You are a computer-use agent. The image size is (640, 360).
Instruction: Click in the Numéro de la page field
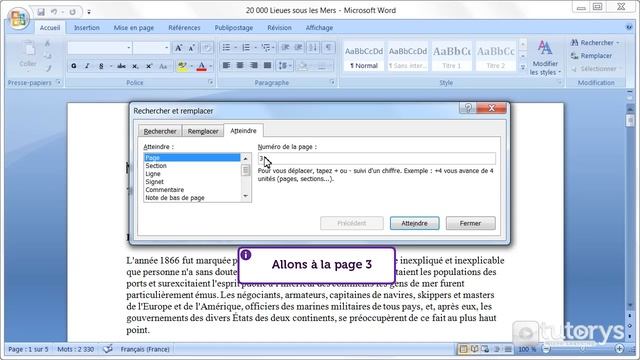point(377,158)
